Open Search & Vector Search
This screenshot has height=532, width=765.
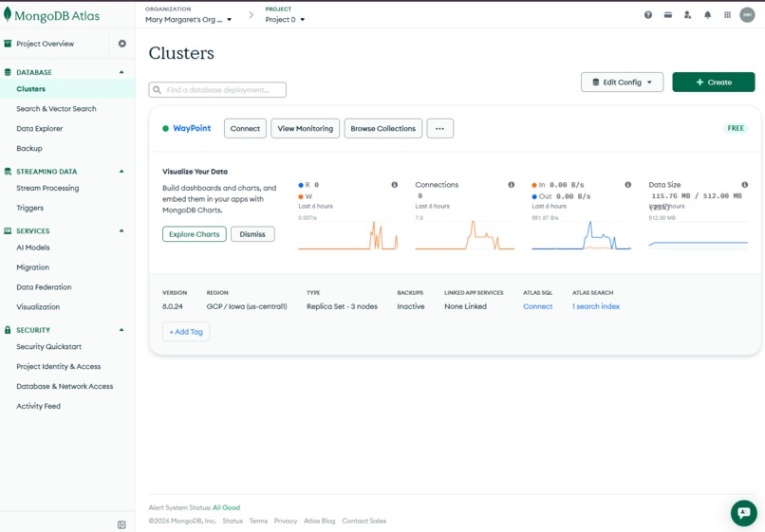click(x=56, y=109)
